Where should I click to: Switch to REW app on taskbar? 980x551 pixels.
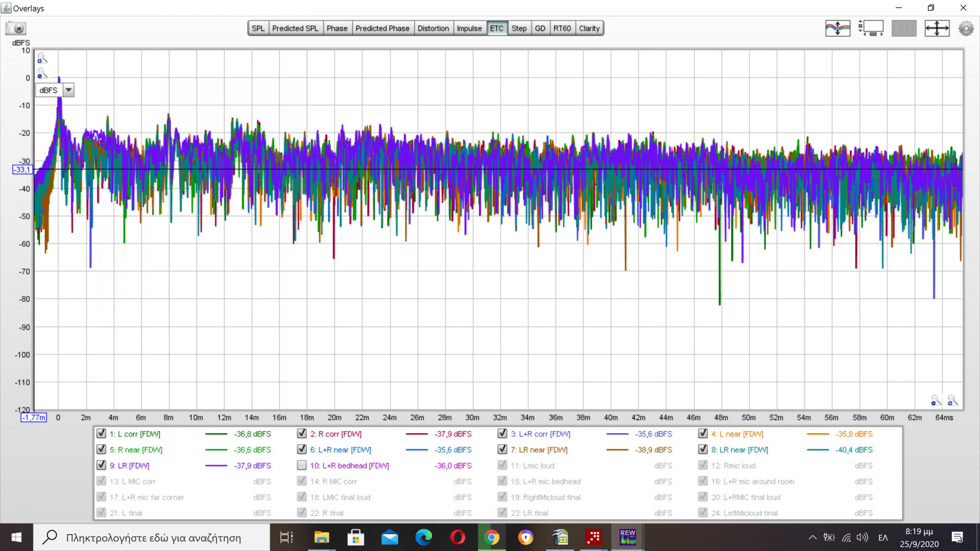(x=628, y=537)
